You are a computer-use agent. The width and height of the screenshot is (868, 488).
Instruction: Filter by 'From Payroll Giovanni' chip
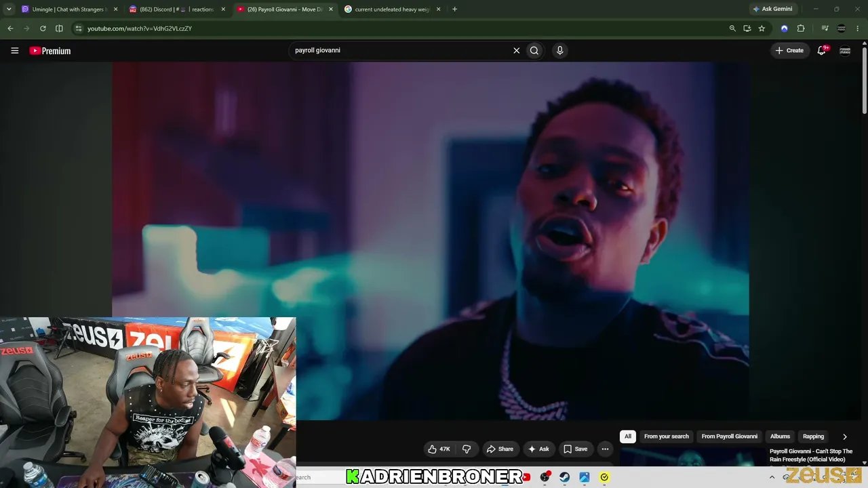point(730,436)
